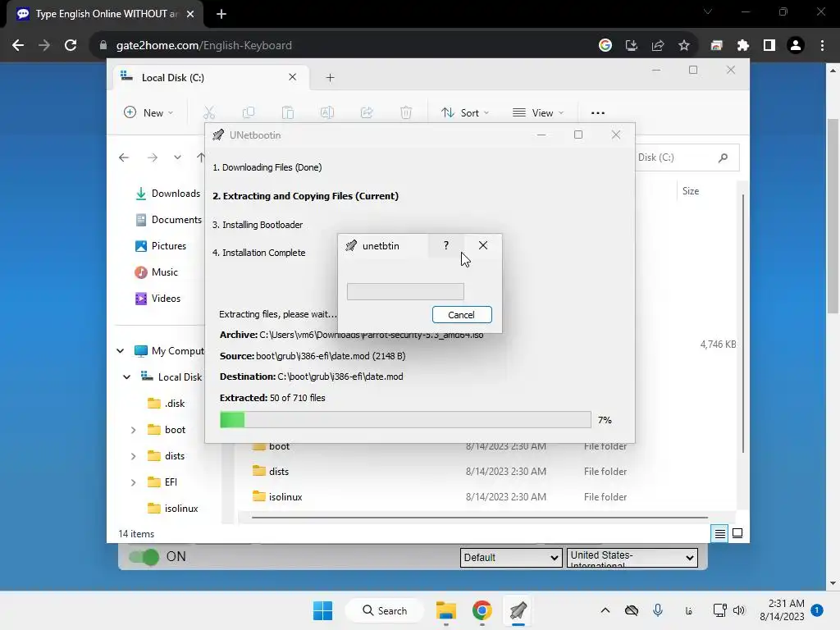840x630 pixels.
Task: Reload the Chrome page
Action: (71, 45)
